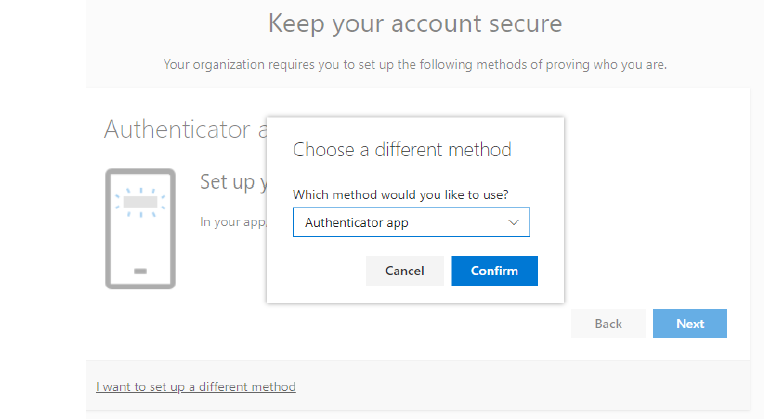
Task: Click the 'Set up' subheading beside the phone
Action: [x=232, y=182]
